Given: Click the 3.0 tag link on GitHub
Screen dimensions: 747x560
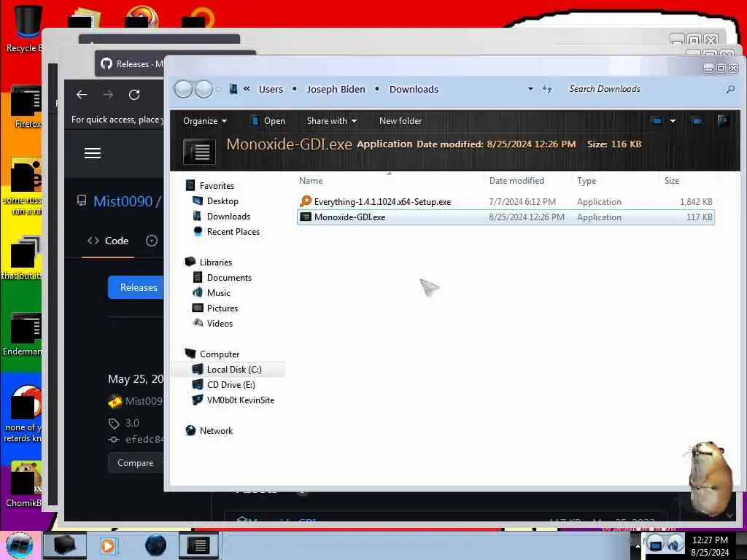Looking at the screenshot, I should pyautogui.click(x=132, y=423).
